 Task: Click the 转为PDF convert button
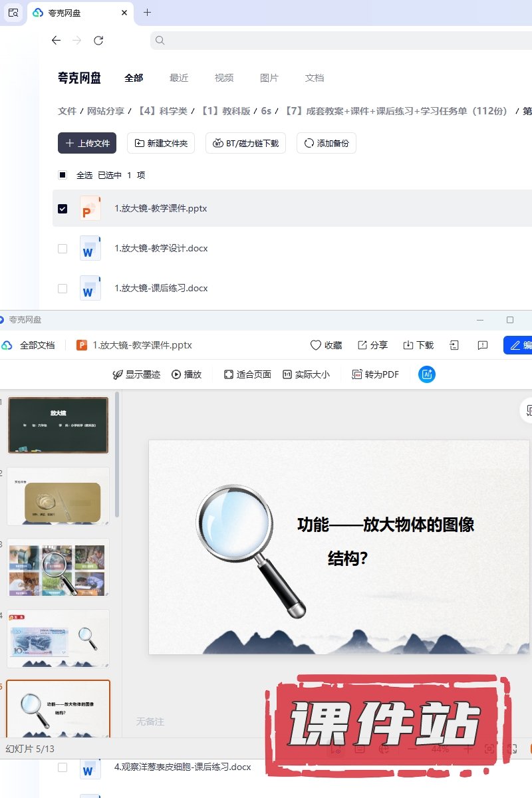[x=375, y=374]
